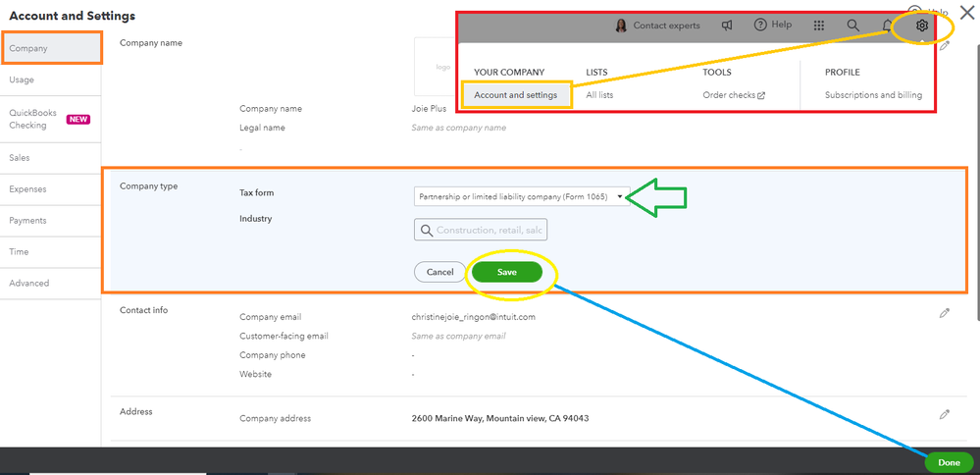The height and width of the screenshot is (475, 980).
Task: Select the Payments tab
Action: (51, 221)
